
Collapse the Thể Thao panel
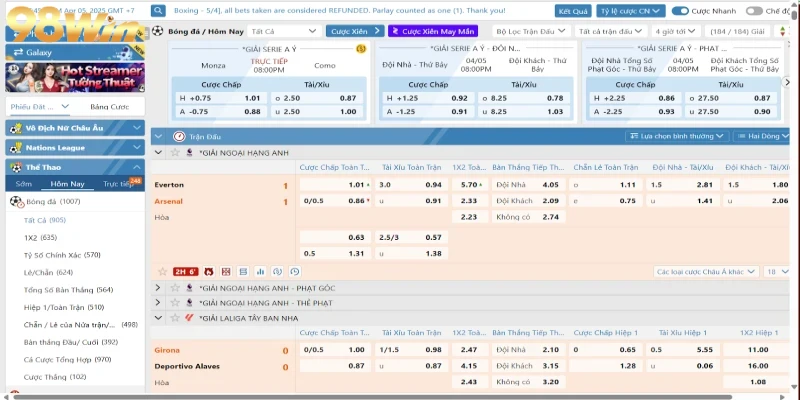click(x=137, y=167)
